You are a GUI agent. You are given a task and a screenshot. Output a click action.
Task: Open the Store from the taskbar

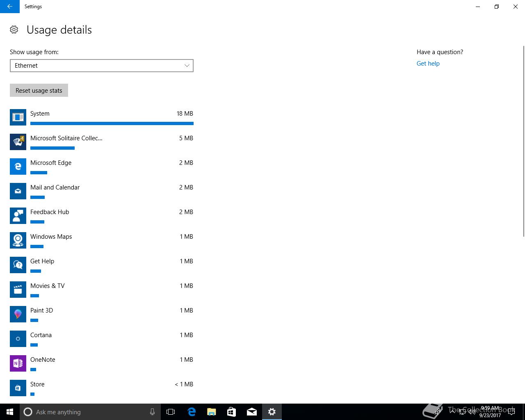click(x=232, y=412)
